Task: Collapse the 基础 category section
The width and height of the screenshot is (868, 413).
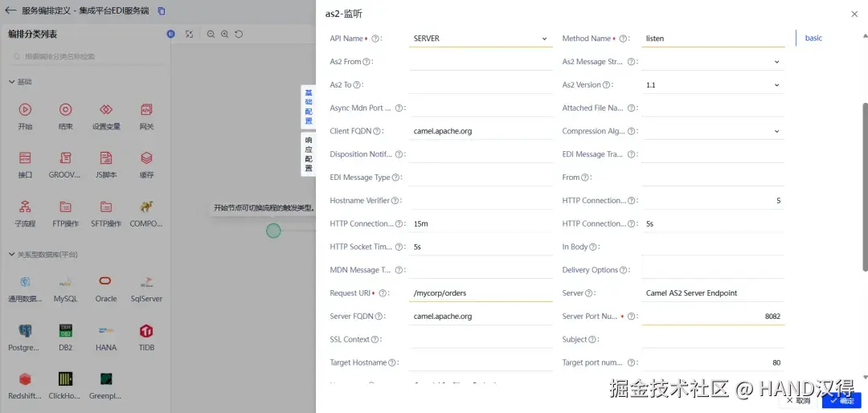Action: 11,82
